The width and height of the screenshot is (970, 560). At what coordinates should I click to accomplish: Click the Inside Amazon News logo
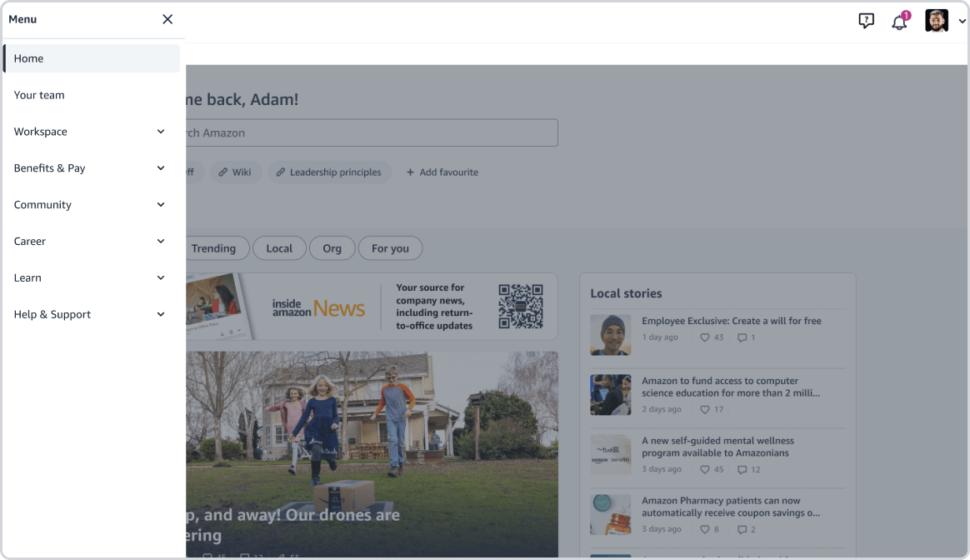click(318, 307)
